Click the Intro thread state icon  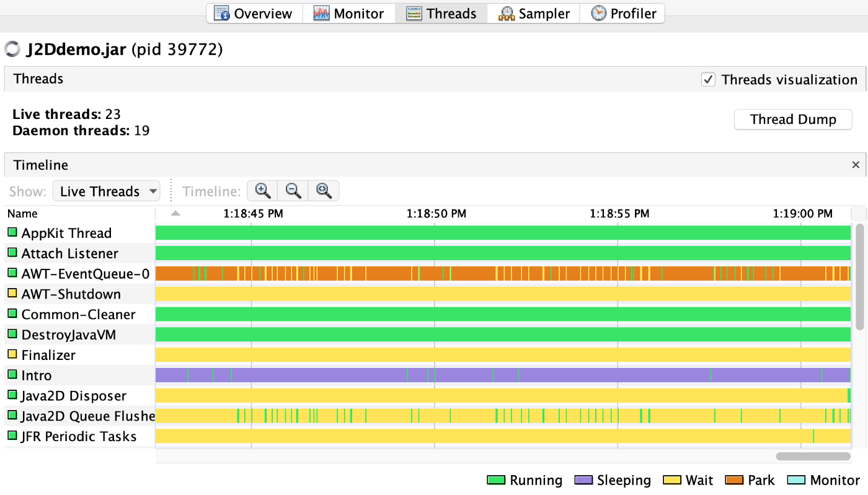point(12,375)
